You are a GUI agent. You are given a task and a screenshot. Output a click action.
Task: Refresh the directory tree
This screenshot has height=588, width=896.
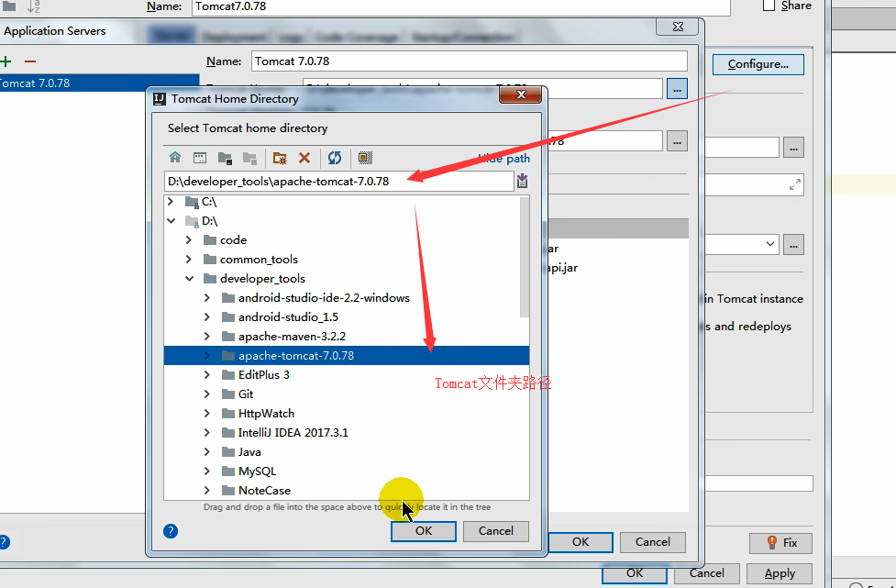click(x=335, y=158)
